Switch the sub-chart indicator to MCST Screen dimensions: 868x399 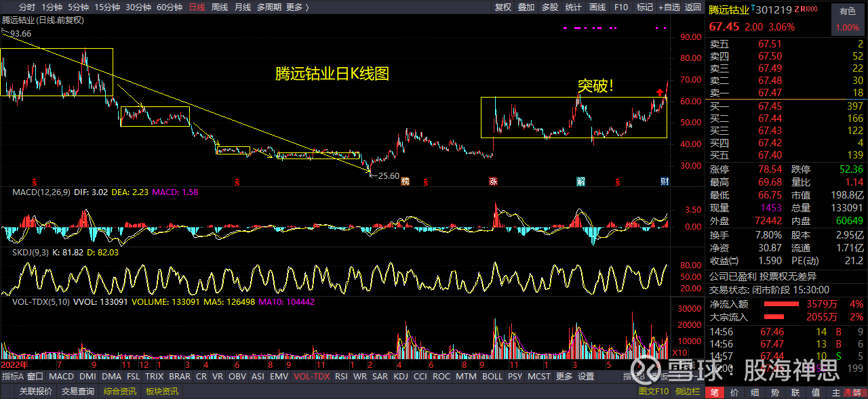pyautogui.click(x=539, y=377)
